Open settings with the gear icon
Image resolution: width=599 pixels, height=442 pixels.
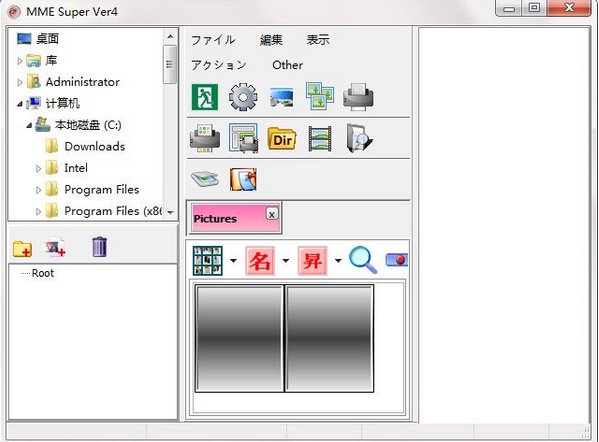[x=243, y=97]
